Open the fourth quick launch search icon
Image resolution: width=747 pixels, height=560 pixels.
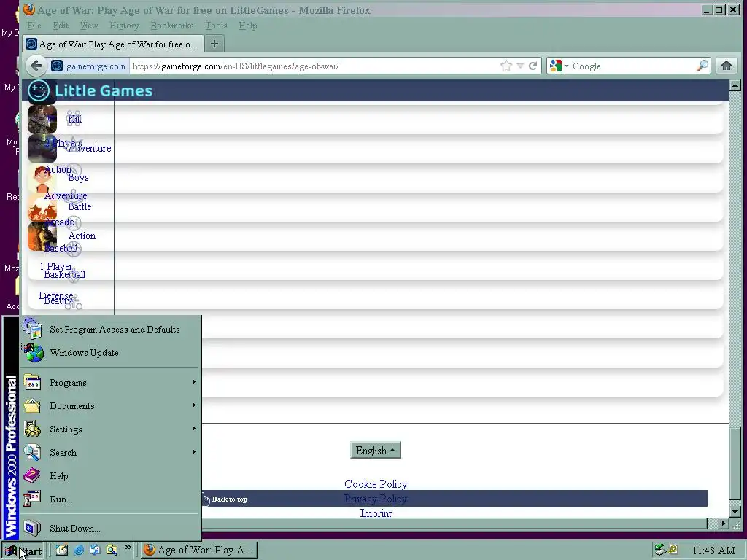click(x=112, y=550)
